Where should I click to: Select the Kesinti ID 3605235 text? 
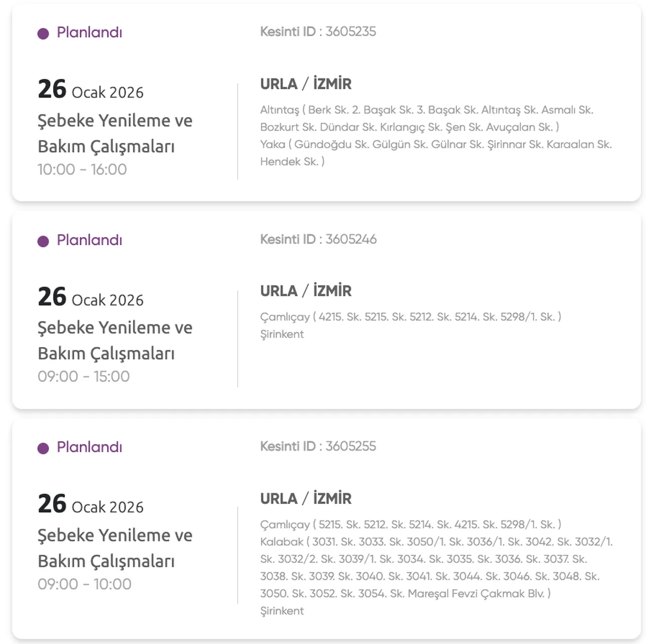(318, 32)
